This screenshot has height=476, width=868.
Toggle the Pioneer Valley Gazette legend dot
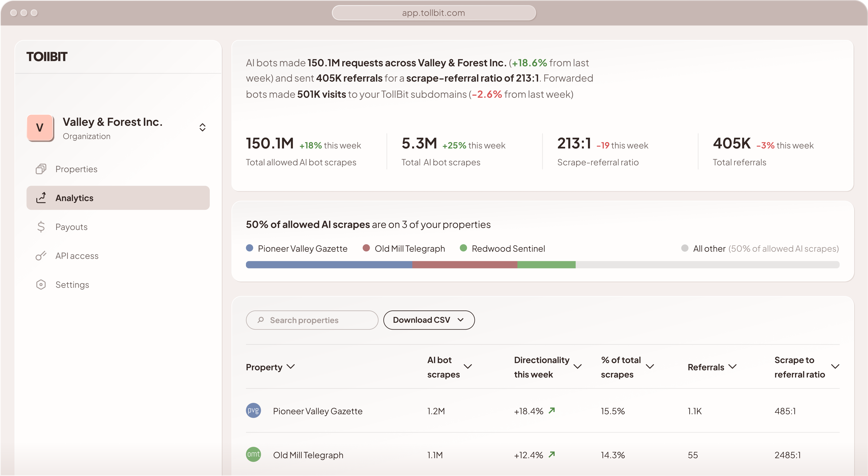249,248
